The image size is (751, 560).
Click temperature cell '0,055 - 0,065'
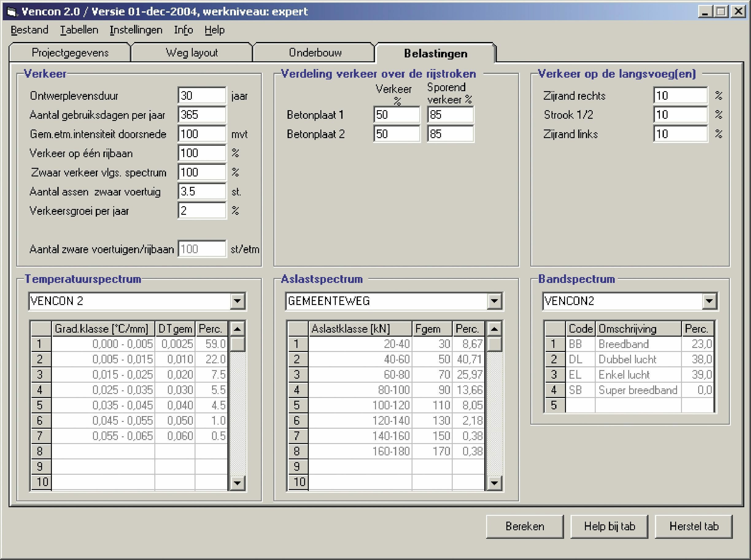point(103,436)
